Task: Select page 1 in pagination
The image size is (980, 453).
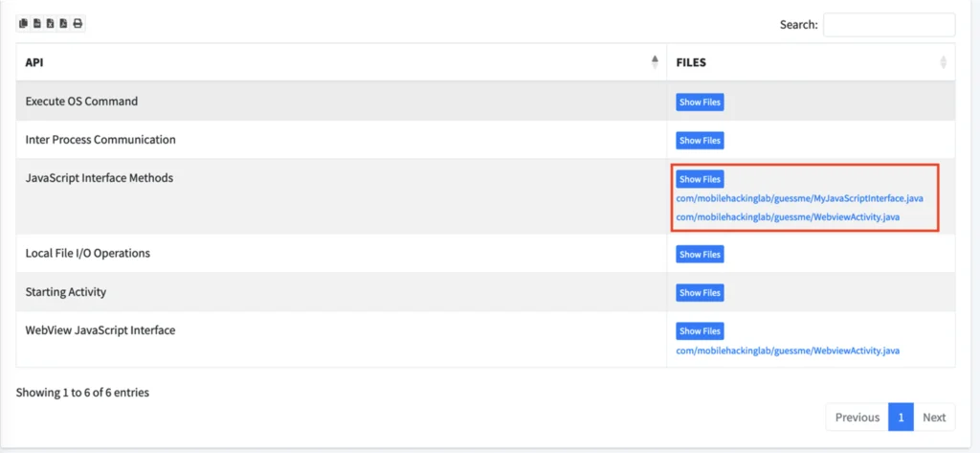Action: click(x=901, y=418)
